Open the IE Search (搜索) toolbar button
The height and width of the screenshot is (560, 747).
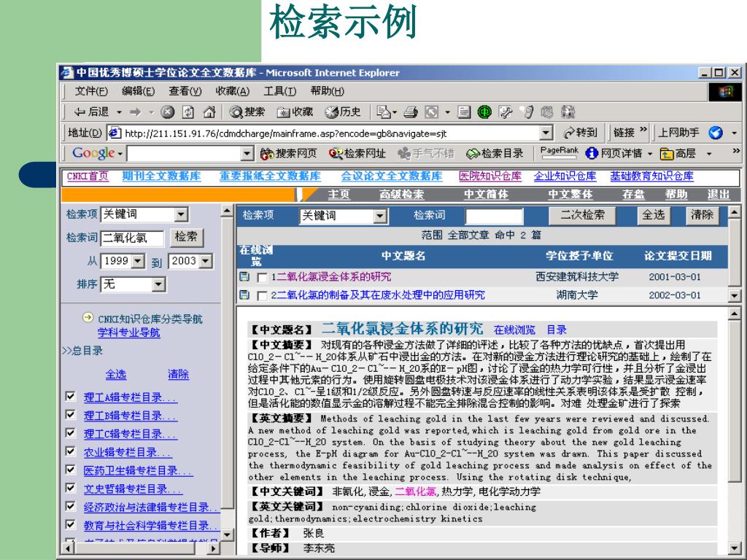[247, 112]
